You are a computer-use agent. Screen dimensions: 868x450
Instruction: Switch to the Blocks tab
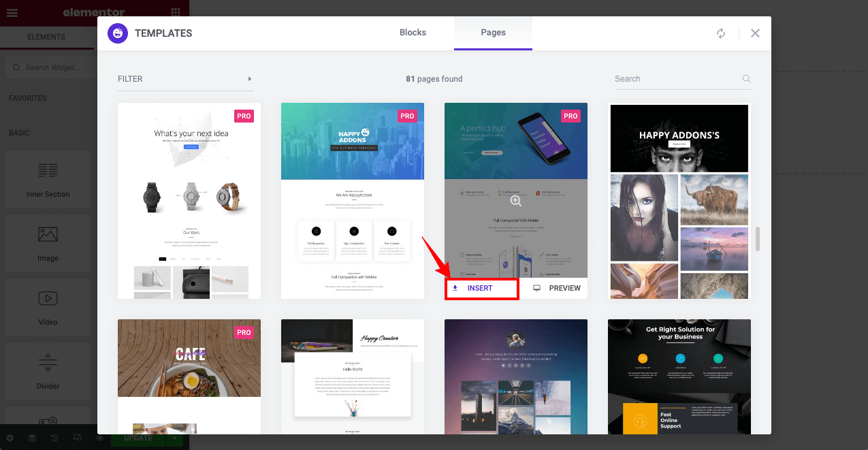413,33
